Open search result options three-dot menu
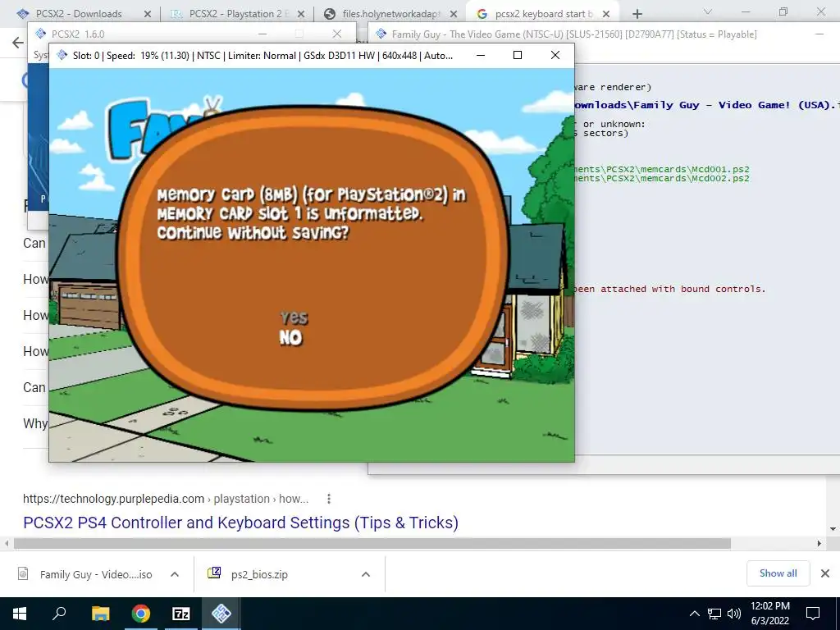 coord(329,499)
